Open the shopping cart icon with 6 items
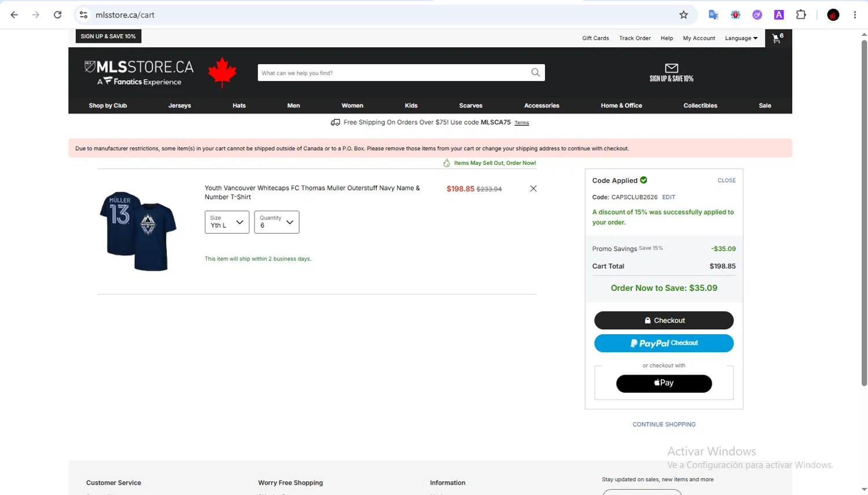868x495 pixels. click(x=778, y=38)
